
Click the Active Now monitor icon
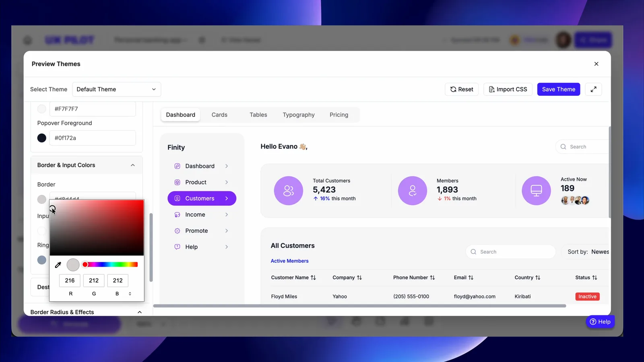(x=537, y=191)
